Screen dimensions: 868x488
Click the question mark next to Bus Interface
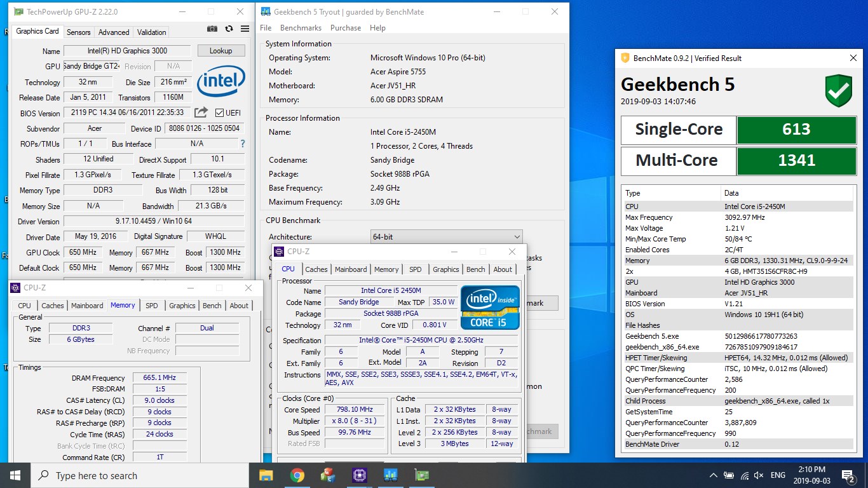(242, 144)
